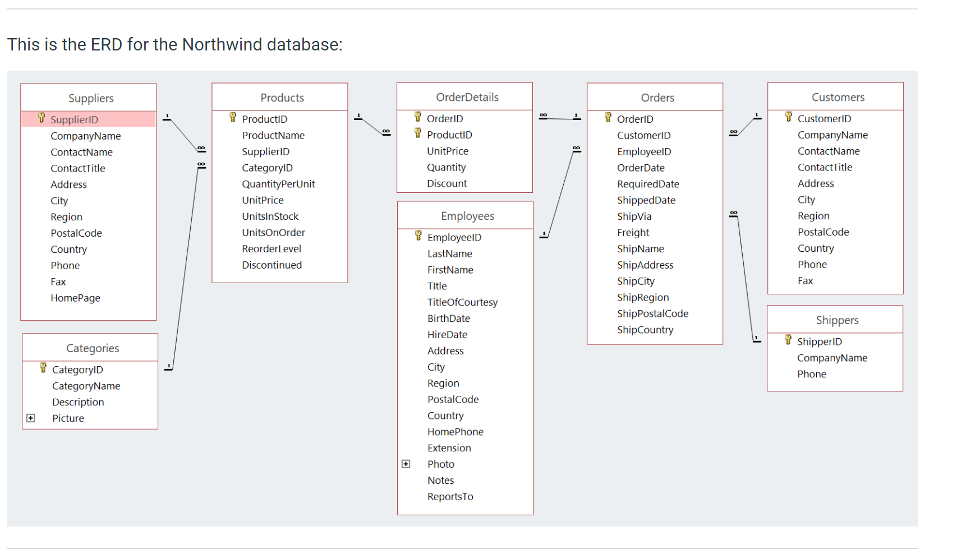
Task: Select the ShipCountry field
Action: tap(646, 330)
